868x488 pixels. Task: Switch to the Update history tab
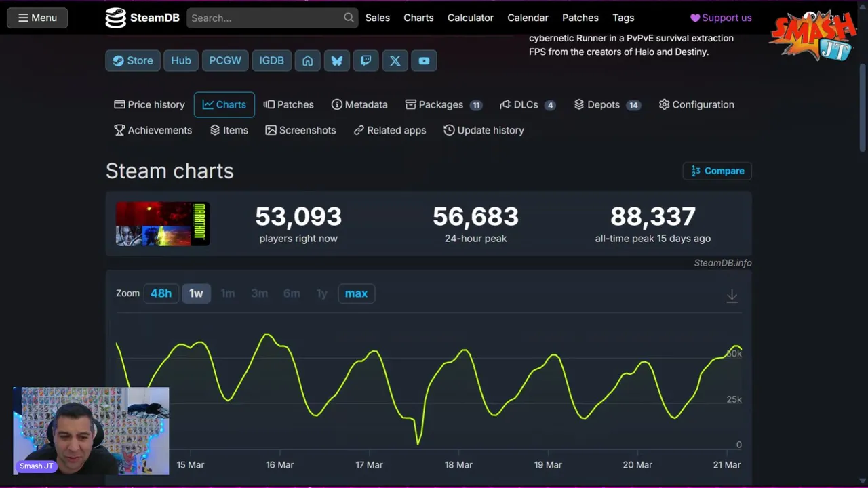[484, 130]
